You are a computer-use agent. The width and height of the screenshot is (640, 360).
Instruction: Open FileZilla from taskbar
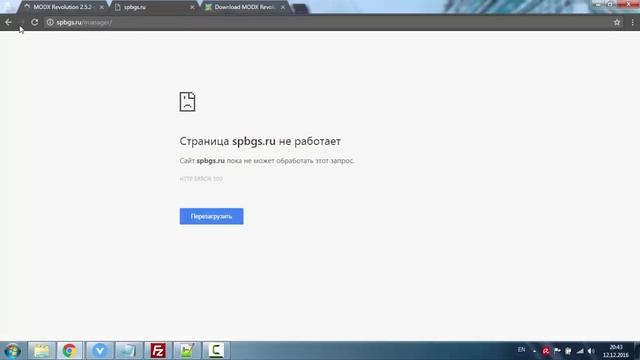[x=158, y=351]
